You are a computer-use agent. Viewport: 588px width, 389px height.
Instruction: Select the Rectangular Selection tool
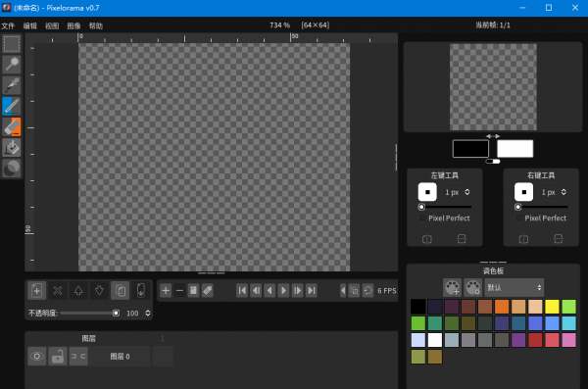[x=12, y=44]
